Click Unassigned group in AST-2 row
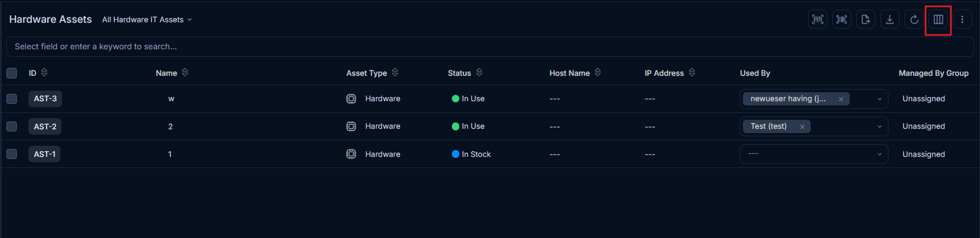This screenshot has width=980, height=238. coord(923,126)
